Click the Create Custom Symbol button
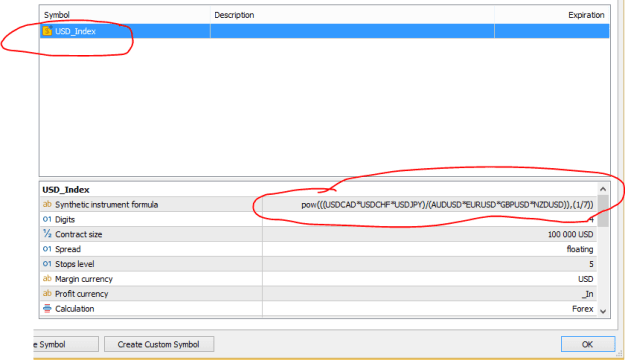Viewport: 625px width, 360px height. [x=159, y=344]
